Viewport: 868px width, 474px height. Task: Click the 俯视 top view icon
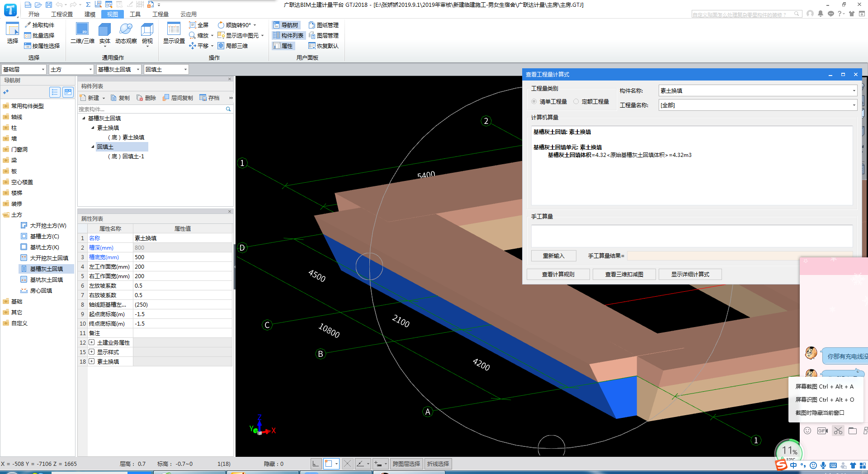(147, 33)
